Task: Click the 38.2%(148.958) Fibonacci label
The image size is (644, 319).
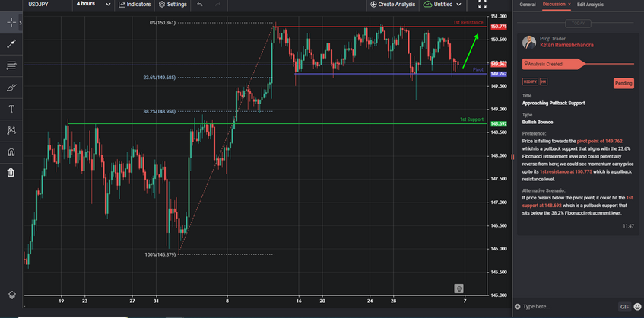Action: [x=160, y=111]
